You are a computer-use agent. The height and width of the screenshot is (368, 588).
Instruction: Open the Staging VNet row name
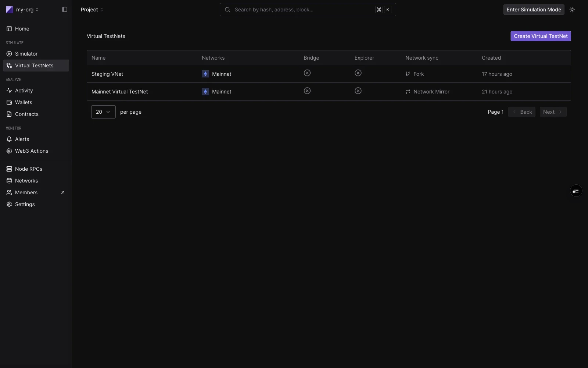point(107,74)
